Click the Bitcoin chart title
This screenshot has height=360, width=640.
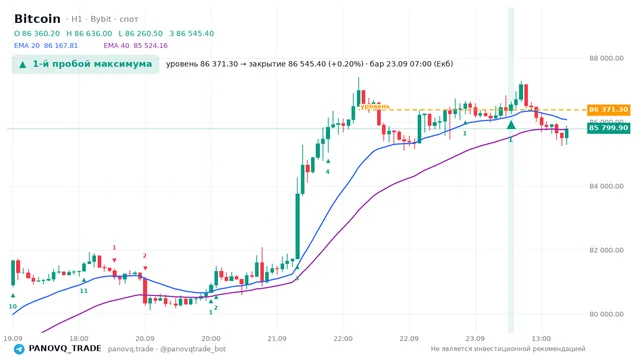click(x=37, y=19)
